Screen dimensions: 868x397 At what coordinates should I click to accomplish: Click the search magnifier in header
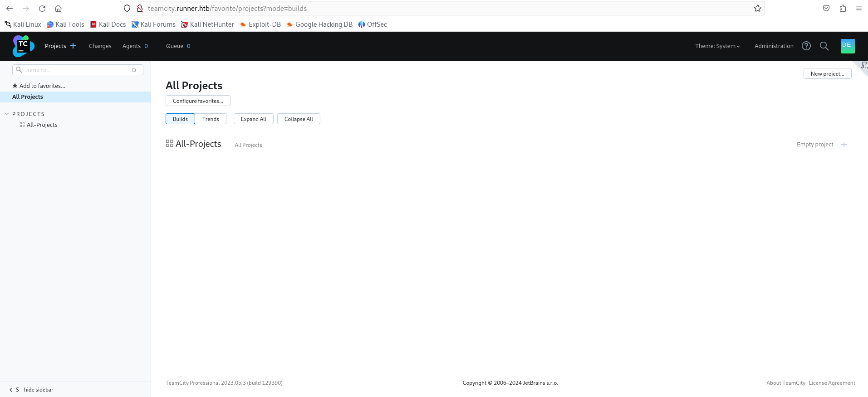point(824,46)
